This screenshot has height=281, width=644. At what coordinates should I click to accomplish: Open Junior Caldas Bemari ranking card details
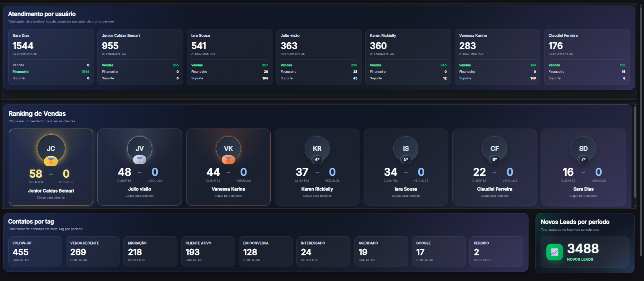[51, 167]
